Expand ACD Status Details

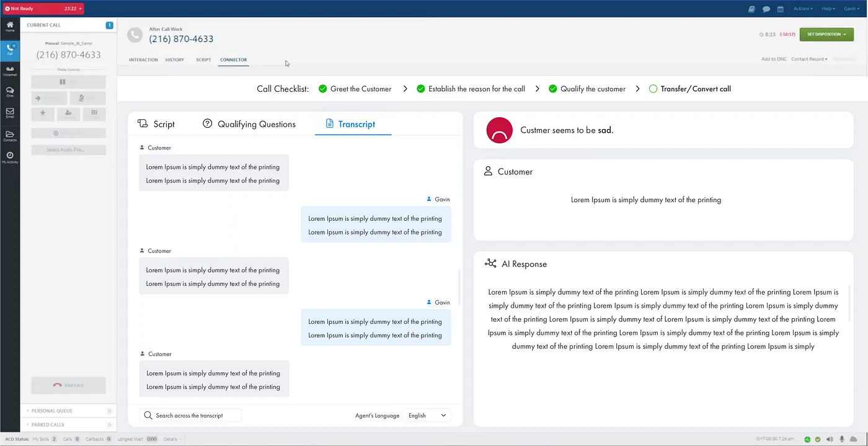click(x=172, y=439)
